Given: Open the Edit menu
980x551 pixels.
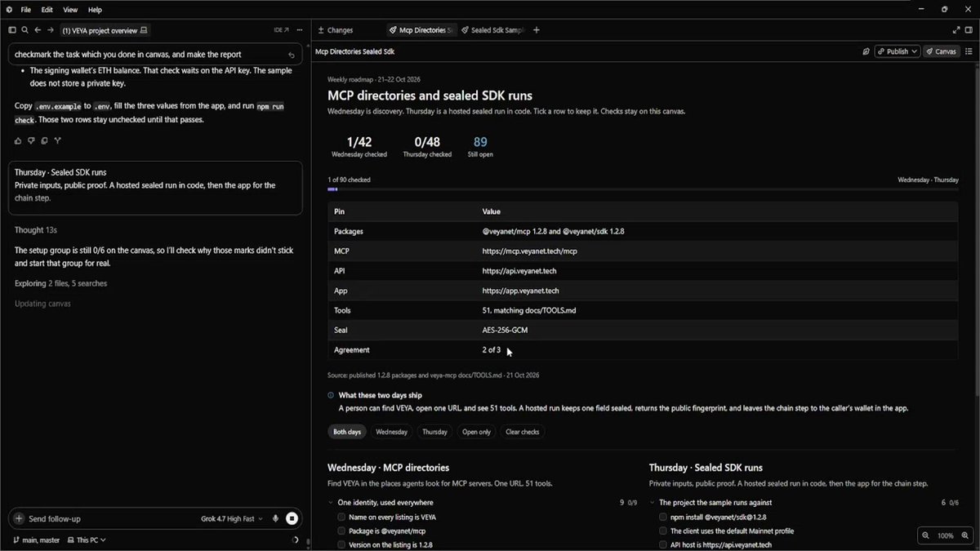Looking at the screenshot, I should pos(47,10).
